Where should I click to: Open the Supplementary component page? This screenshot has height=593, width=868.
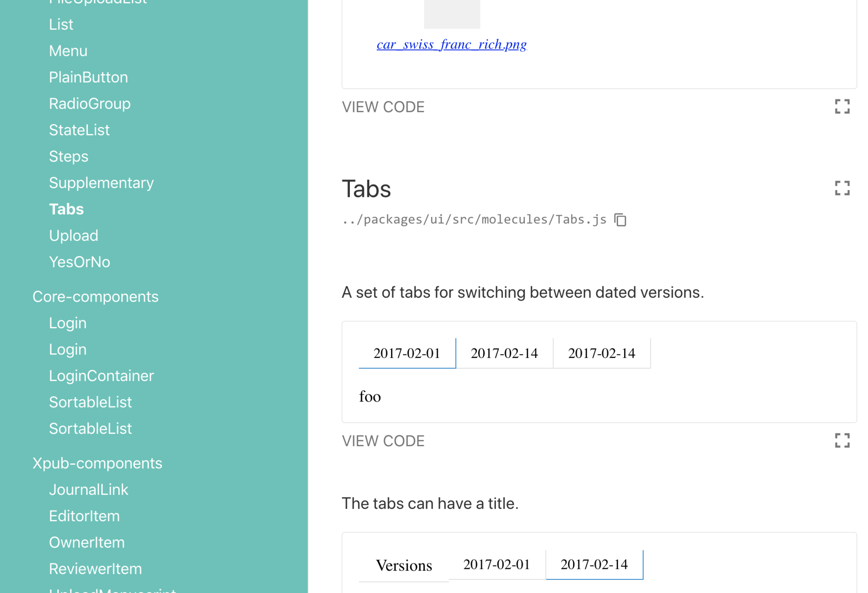click(x=101, y=183)
